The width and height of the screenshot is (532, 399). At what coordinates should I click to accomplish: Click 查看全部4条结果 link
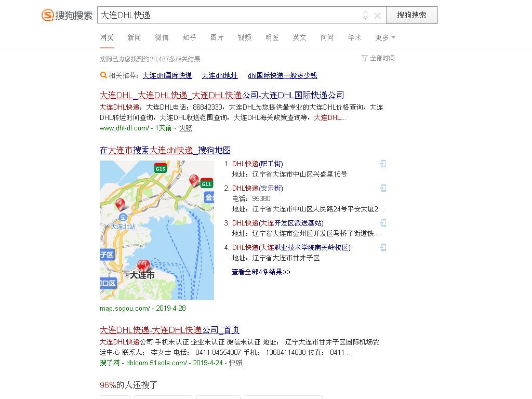pos(261,272)
